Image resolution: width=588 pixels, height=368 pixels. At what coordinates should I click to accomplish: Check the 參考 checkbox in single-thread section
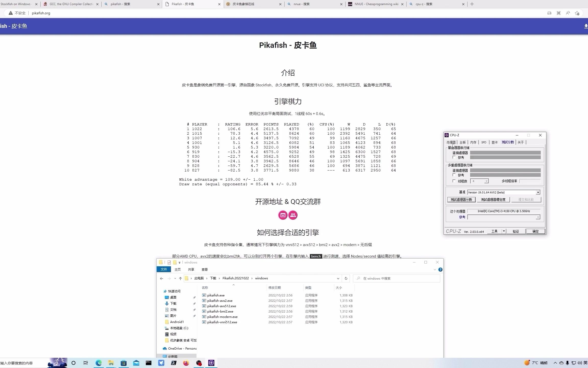click(454, 157)
